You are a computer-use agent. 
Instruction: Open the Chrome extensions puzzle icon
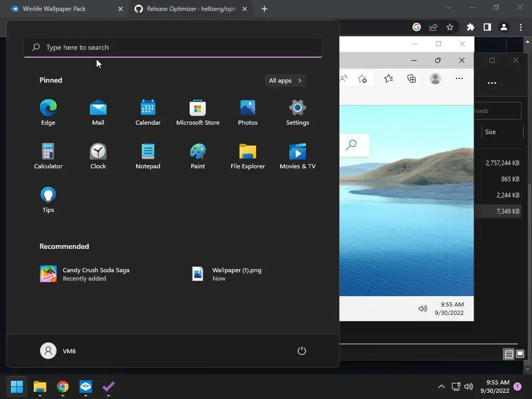pyautogui.click(x=471, y=27)
